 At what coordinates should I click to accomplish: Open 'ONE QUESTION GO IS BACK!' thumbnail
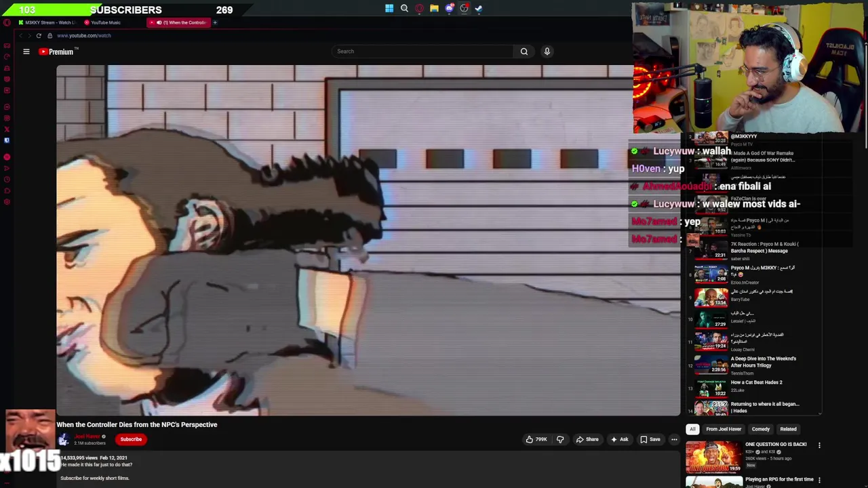pyautogui.click(x=713, y=457)
